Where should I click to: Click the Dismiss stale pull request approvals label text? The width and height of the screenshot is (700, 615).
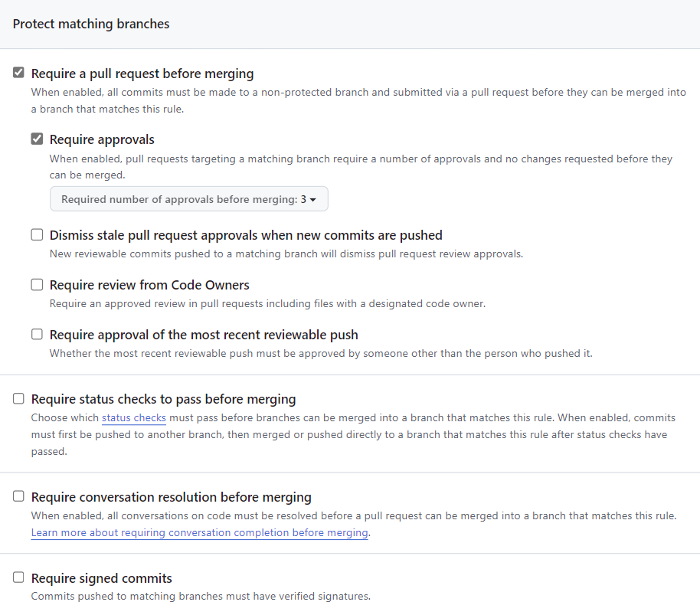[x=246, y=235]
